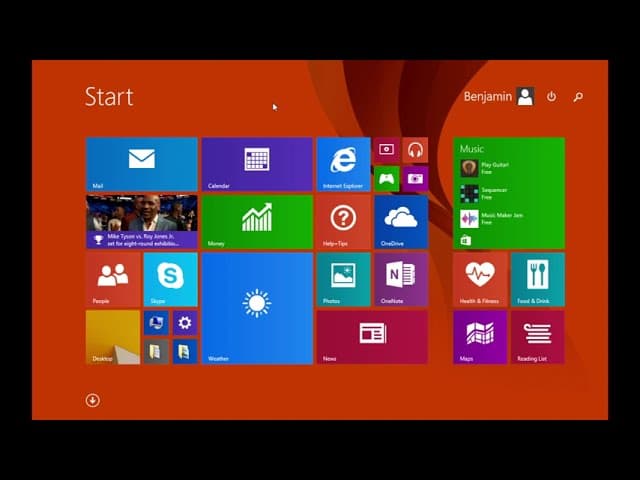Open the Reading List tile
640x480 pixels.
pyautogui.click(x=538, y=337)
